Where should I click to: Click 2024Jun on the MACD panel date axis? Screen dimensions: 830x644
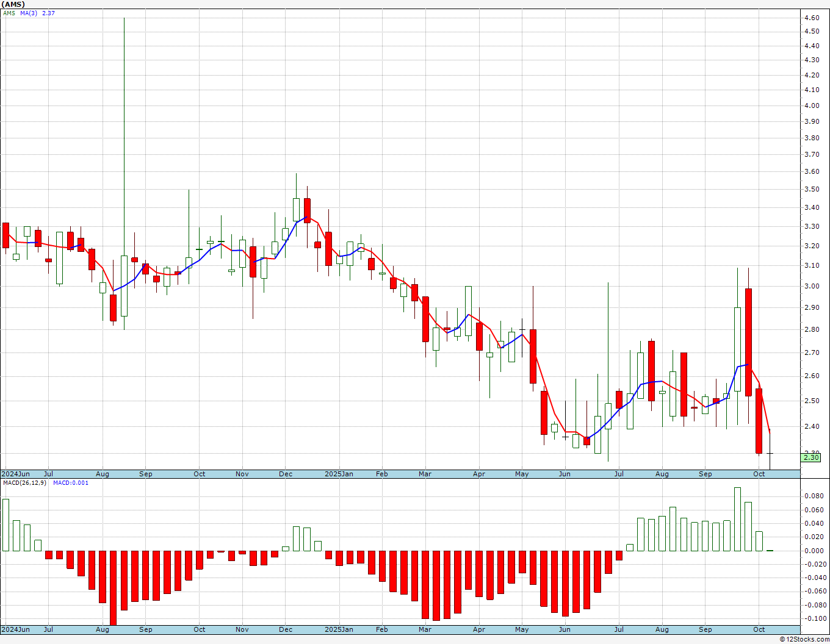pyautogui.click(x=15, y=629)
